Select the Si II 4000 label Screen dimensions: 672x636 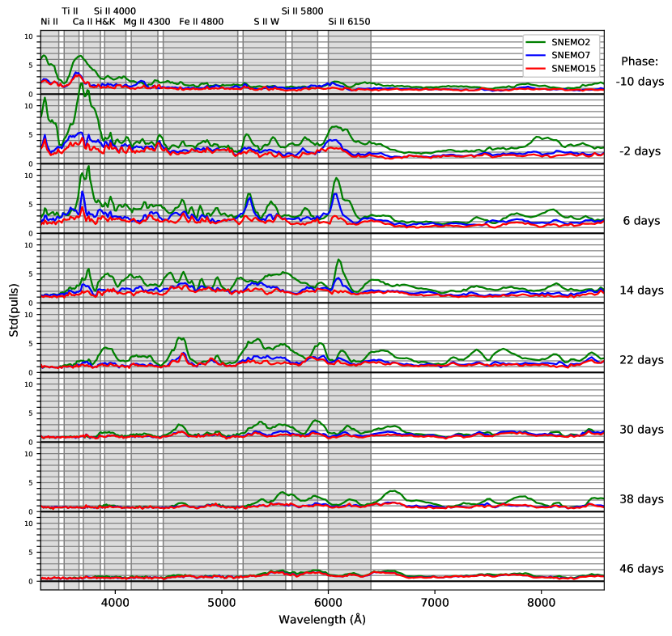pos(115,11)
